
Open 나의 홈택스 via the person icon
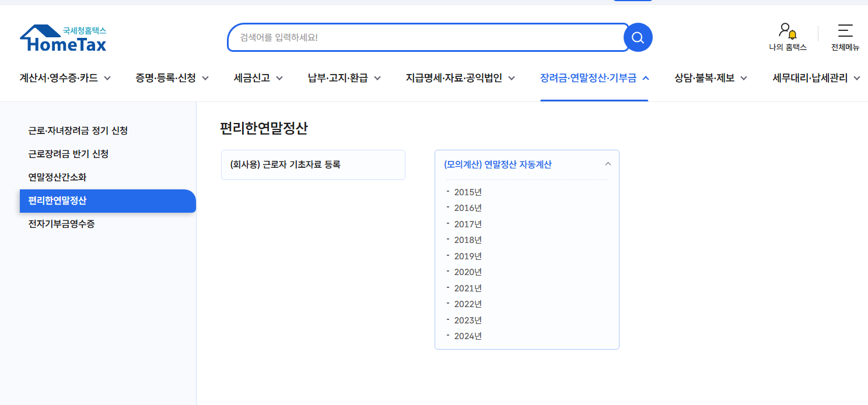click(787, 37)
